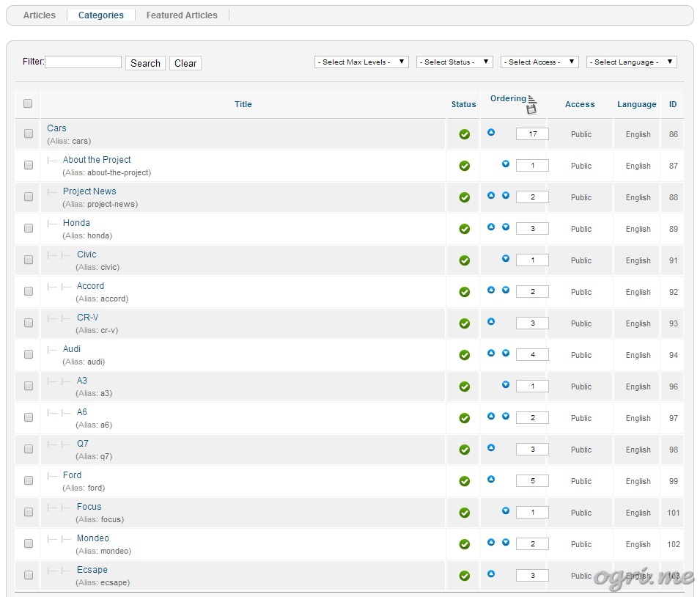Switch to the Categories tab
Viewport: 700px width, 597px height.
click(x=101, y=15)
